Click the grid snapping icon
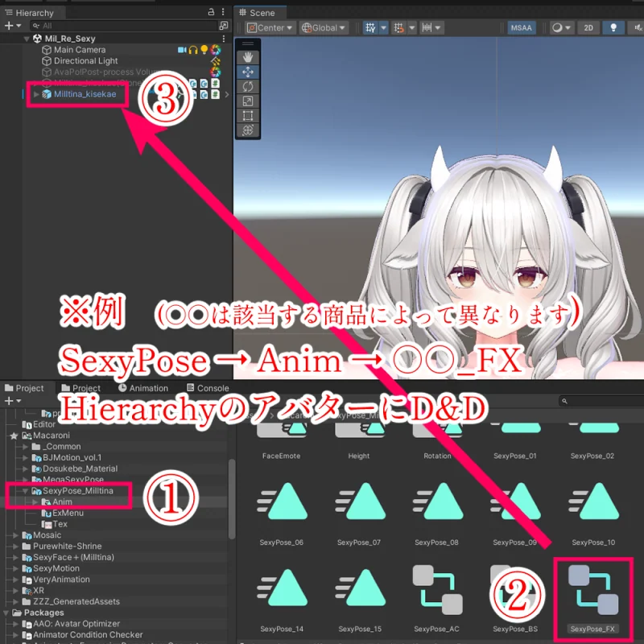Image resolution: width=644 pixels, height=644 pixels. 398,28
